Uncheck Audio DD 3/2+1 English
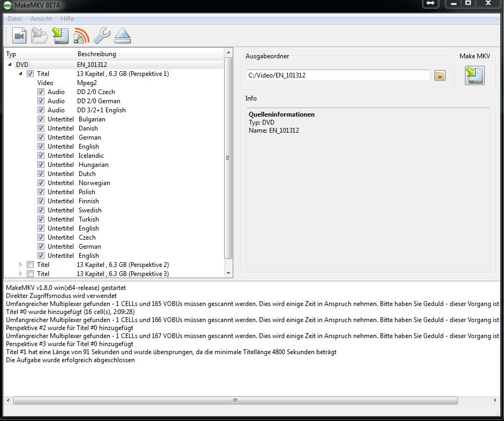The width and height of the screenshot is (504, 421). [x=41, y=110]
